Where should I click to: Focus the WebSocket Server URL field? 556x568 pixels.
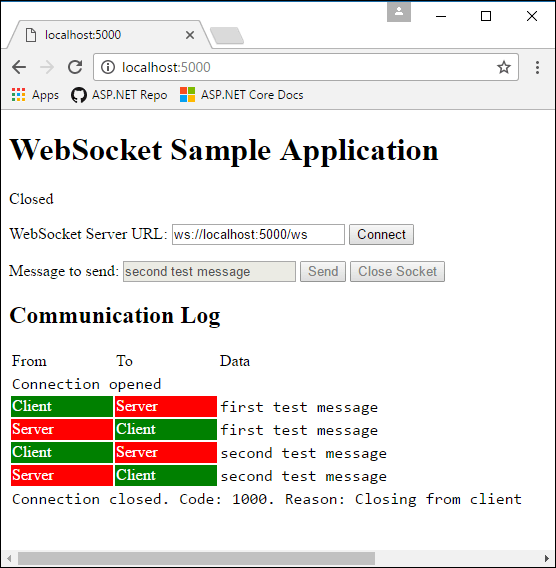point(258,234)
